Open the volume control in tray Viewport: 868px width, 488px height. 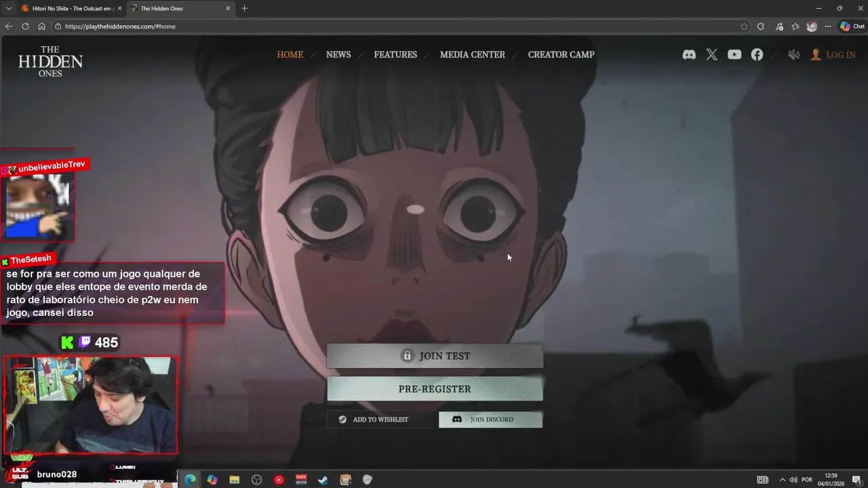pos(793,480)
